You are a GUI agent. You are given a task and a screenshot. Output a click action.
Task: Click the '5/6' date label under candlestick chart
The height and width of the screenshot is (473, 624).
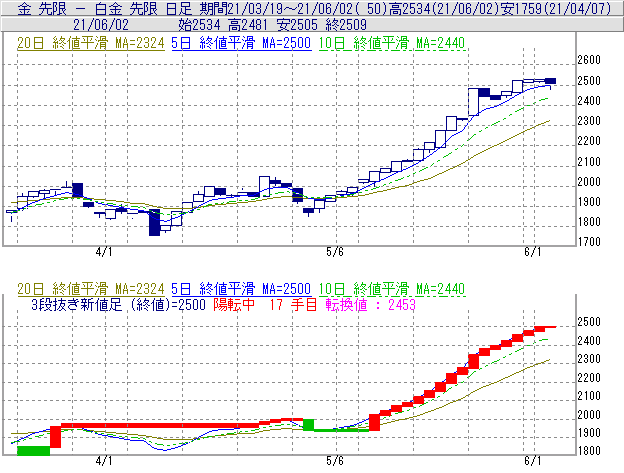click(335, 252)
